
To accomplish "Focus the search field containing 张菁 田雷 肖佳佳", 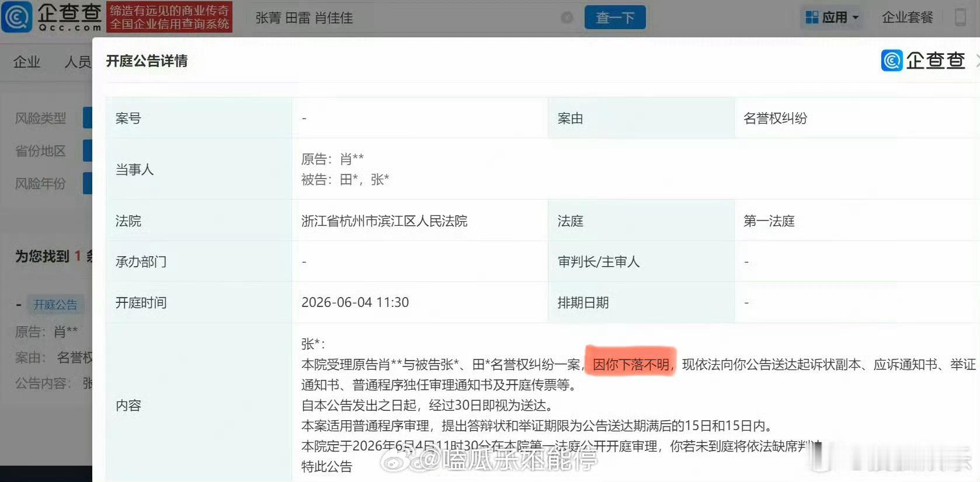I will [409, 18].
